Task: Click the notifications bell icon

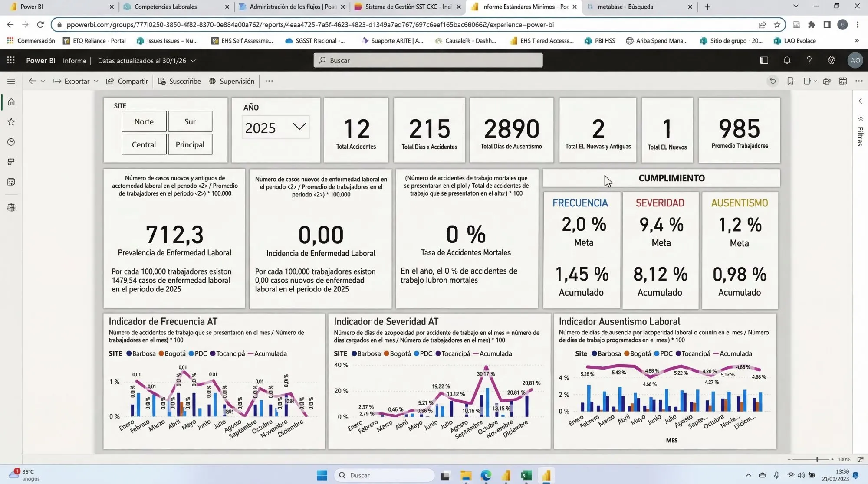Action: [x=787, y=60]
